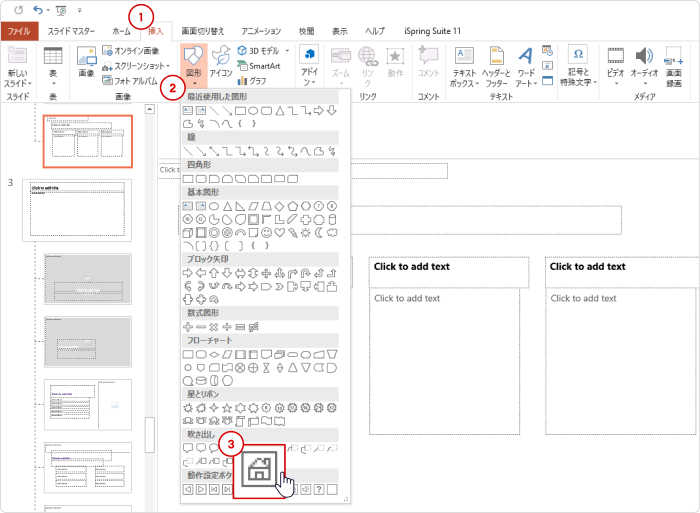Insert the flowchart summing junction shape
Screen dimensions: 700x513
pos(240,368)
